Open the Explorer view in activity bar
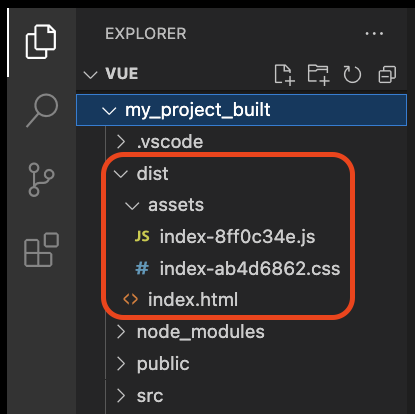The width and height of the screenshot is (415, 414). pyautogui.click(x=41, y=42)
